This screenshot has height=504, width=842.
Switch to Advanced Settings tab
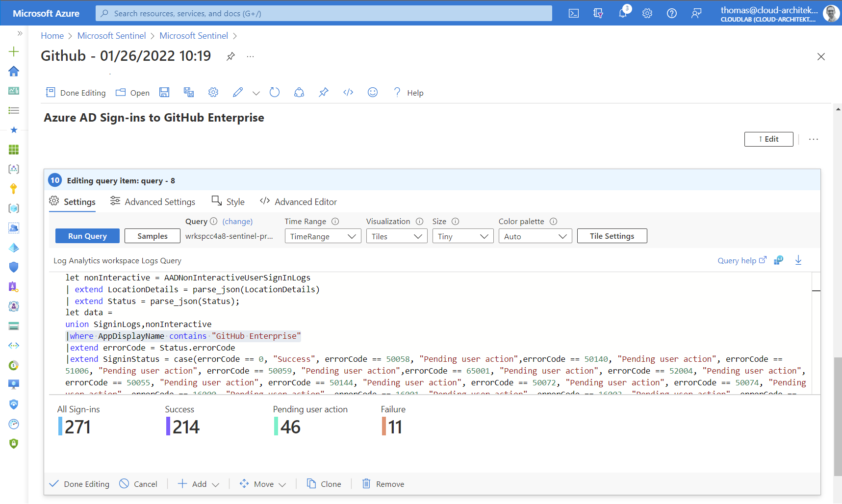click(x=153, y=202)
